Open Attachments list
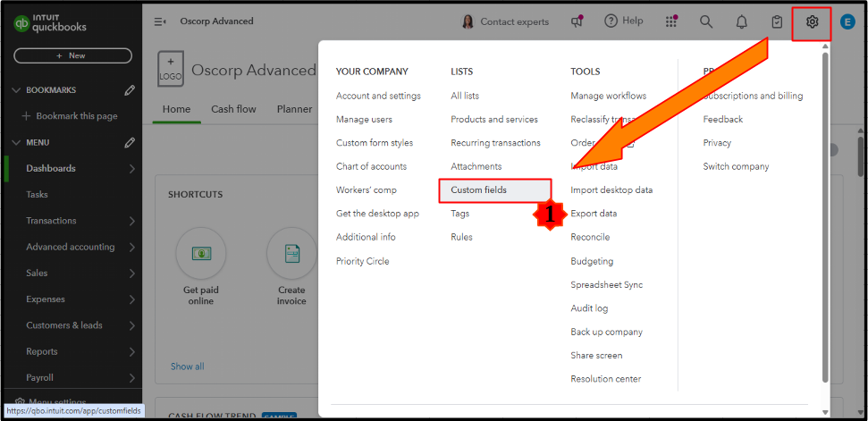Viewport: 868px width, 421px height. (x=476, y=166)
